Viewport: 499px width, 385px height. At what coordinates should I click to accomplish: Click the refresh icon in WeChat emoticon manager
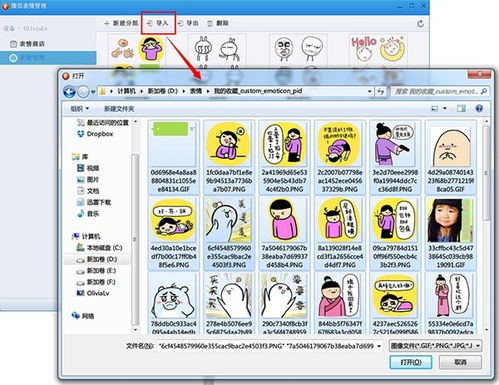pyautogui.click(x=420, y=24)
